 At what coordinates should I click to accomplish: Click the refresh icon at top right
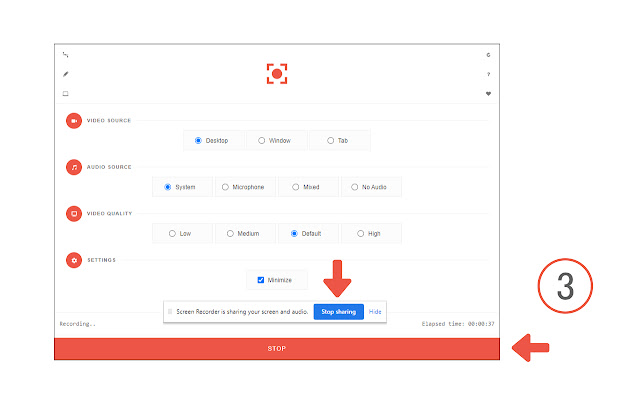(x=488, y=55)
